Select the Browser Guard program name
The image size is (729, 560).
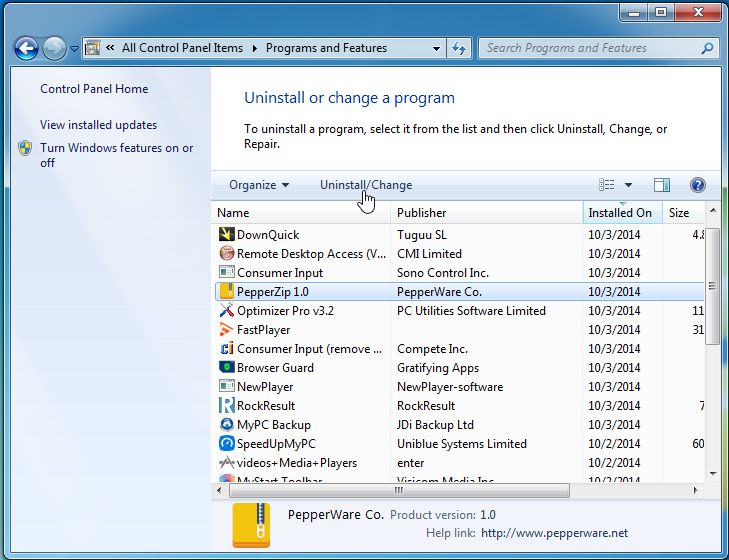275,368
